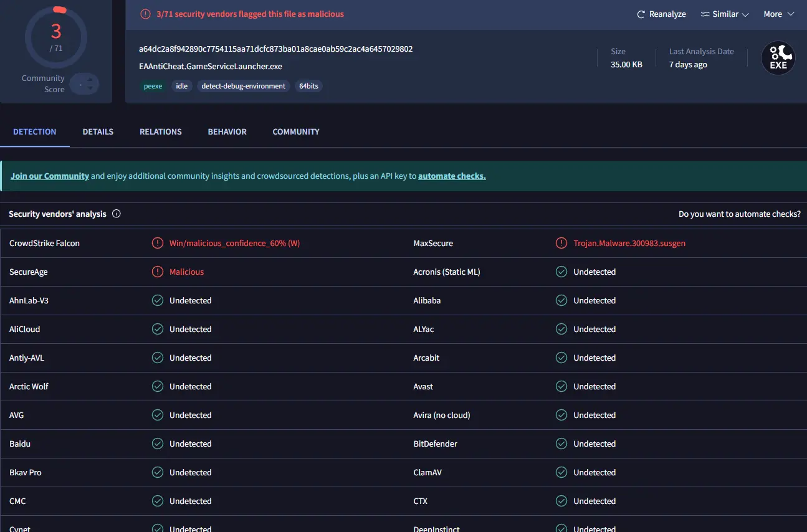
Task: Click the AliCloud undetected check icon
Action: pos(158,329)
